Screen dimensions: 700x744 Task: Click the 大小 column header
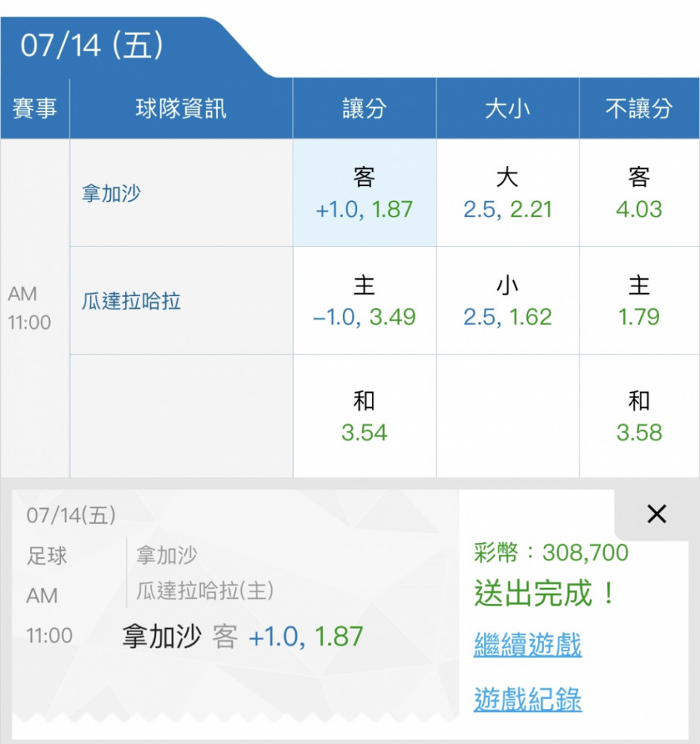coord(507,108)
